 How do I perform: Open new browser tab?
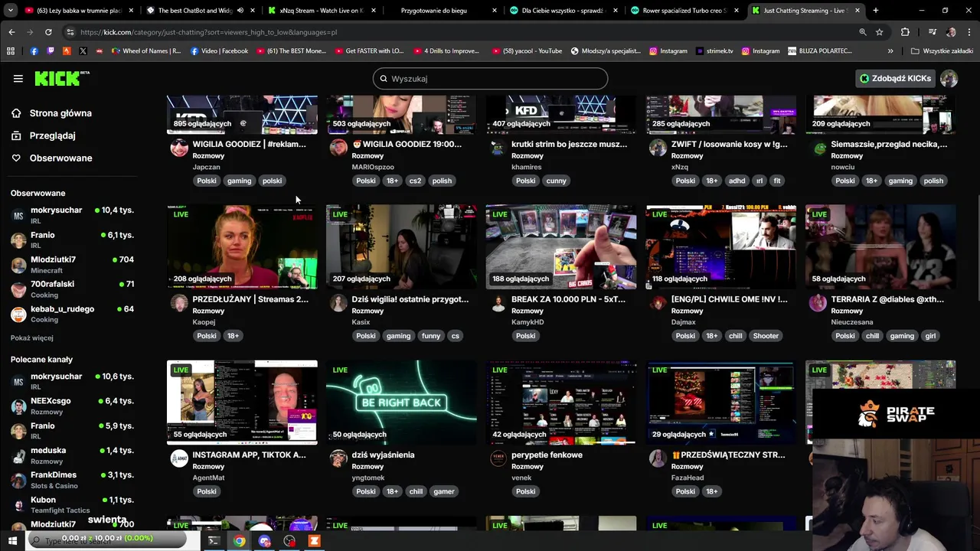876,11
